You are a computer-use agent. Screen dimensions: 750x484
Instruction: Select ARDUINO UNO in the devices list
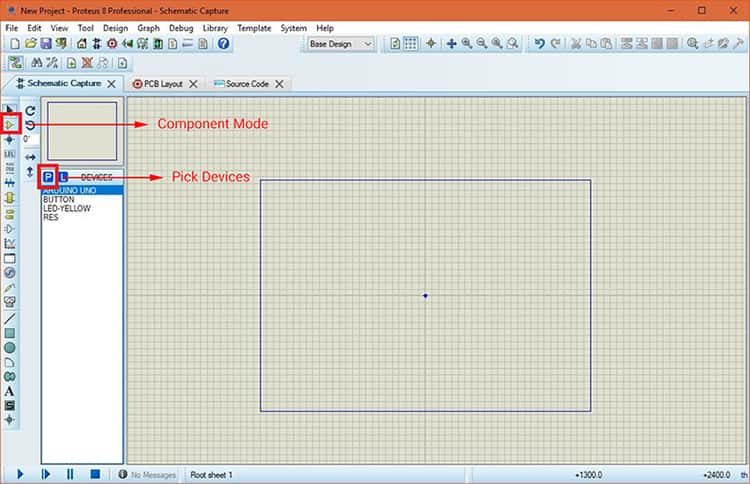click(82, 190)
